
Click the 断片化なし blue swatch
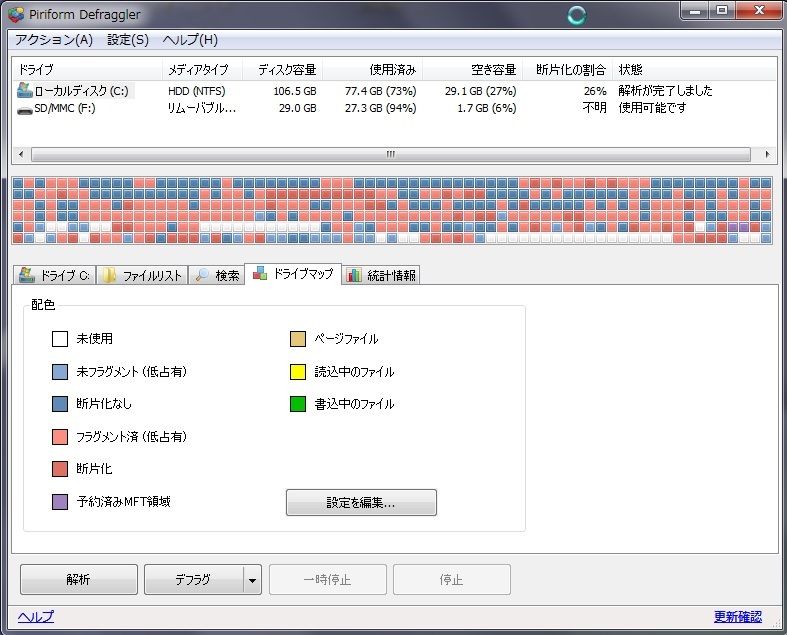tap(60, 404)
